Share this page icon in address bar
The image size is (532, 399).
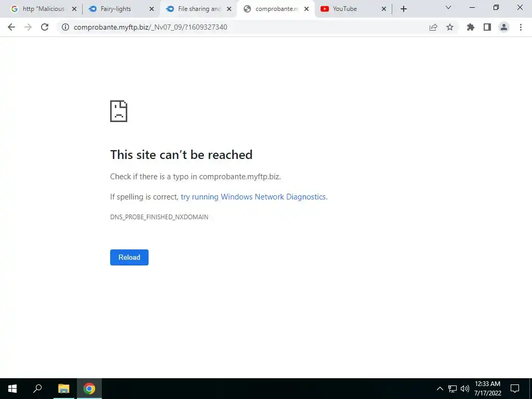pos(433,27)
